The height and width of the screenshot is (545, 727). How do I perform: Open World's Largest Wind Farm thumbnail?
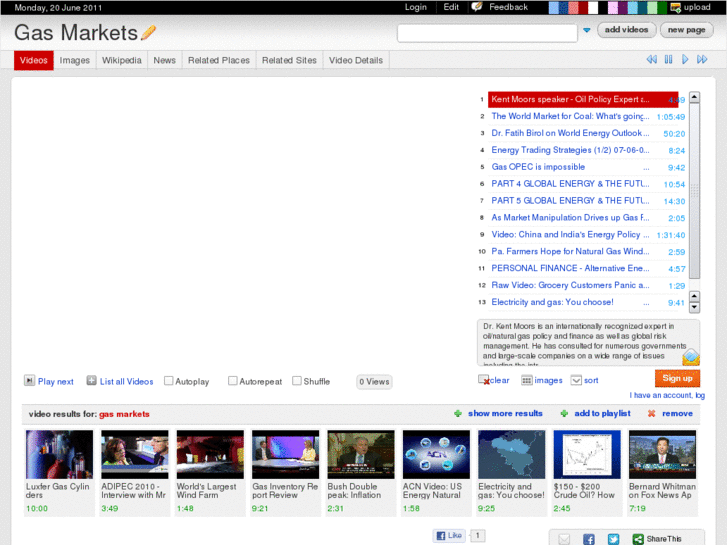(x=210, y=454)
